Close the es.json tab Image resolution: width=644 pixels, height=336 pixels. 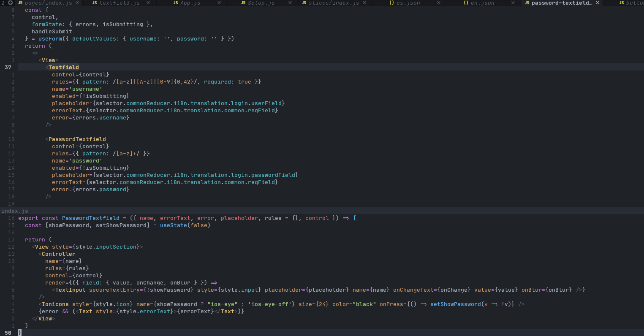click(439, 3)
